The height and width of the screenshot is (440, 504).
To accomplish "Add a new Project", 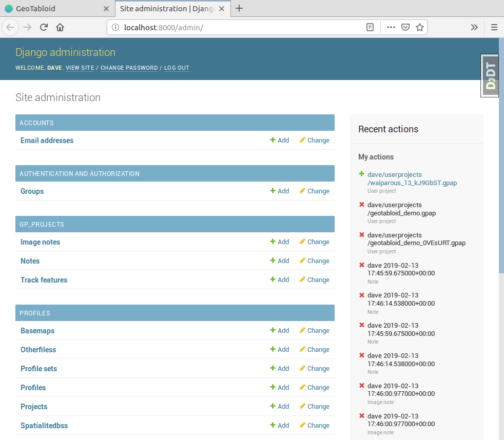I will click(x=280, y=406).
